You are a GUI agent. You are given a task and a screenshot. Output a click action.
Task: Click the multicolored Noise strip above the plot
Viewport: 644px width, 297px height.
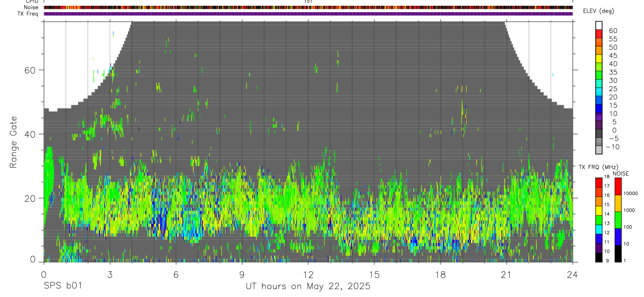(308, 7)
